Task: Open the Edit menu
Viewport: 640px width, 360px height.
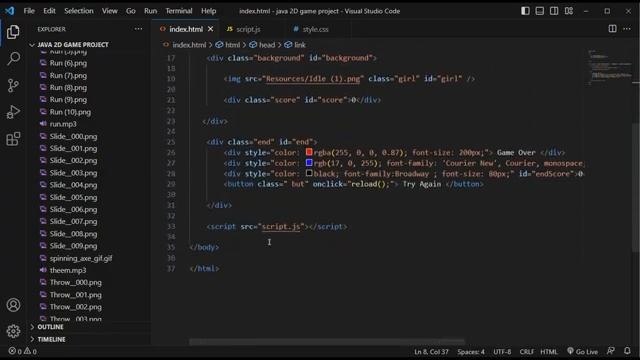Action: 49,11
